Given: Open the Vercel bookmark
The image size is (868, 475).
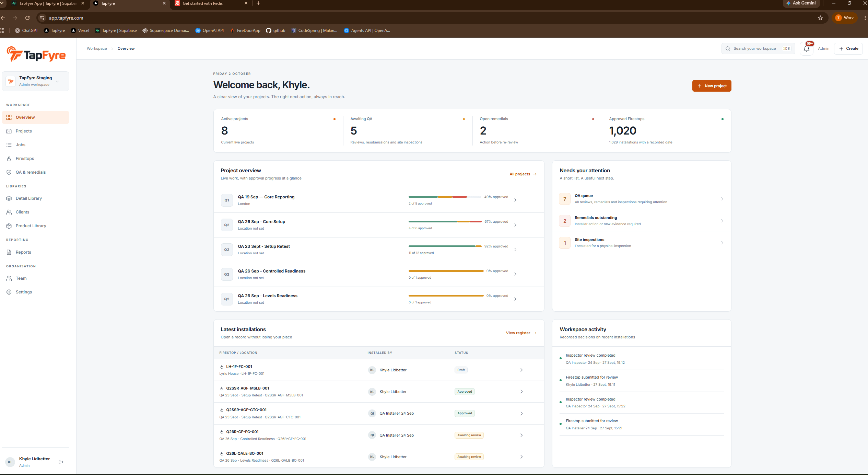Looking at the screenshot, I should click(x=80, y=31).
